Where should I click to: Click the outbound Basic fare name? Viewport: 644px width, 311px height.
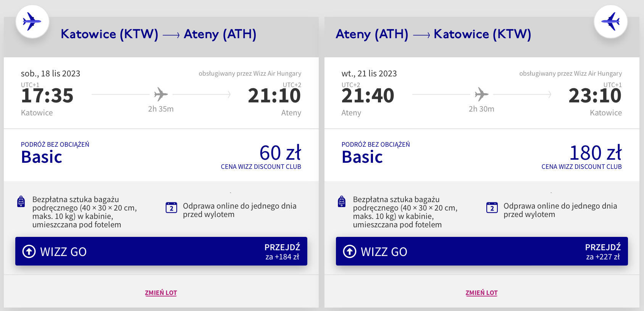[42, 157]
